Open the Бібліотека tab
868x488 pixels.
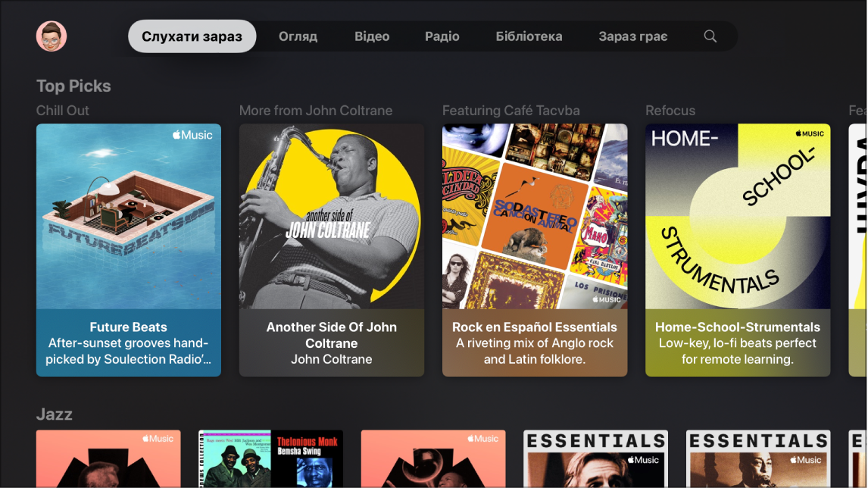point(529,36)
